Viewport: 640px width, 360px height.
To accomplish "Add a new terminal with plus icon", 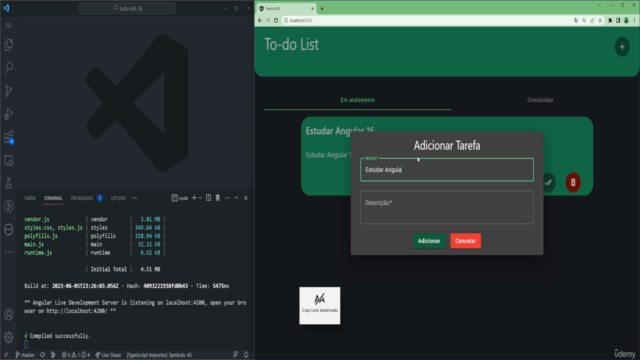I will pyautogui.click(x=194, y=198).
